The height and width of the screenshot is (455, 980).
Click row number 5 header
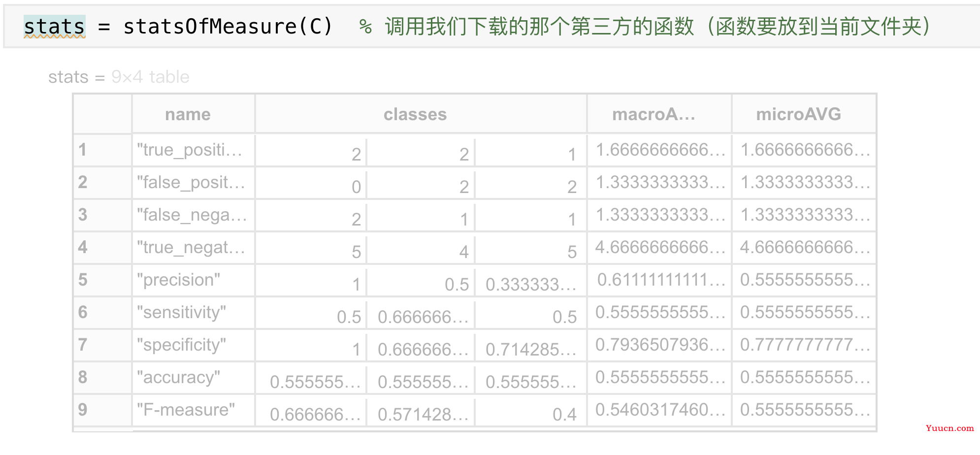tap(102, 280)
